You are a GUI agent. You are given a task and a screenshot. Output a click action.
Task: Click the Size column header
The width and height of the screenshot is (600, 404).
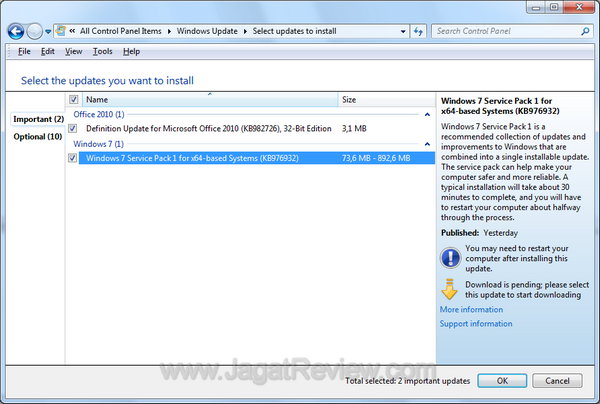(x=349, y=100)
